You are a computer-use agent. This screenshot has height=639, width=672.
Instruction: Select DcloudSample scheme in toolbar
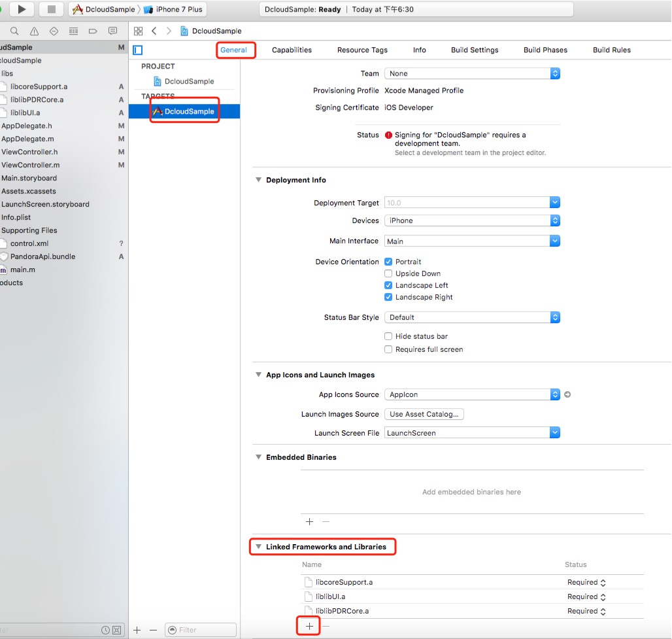tap(104, 9)
